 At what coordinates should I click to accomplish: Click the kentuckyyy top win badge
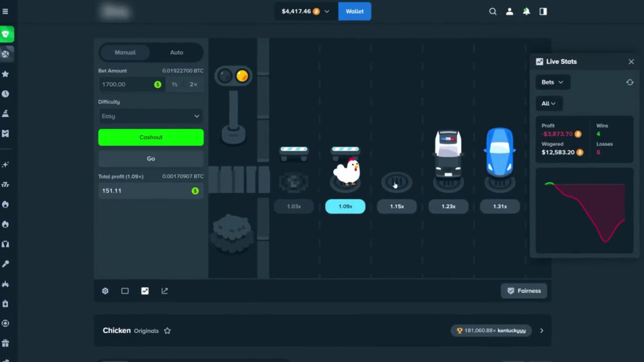[491, 331]
